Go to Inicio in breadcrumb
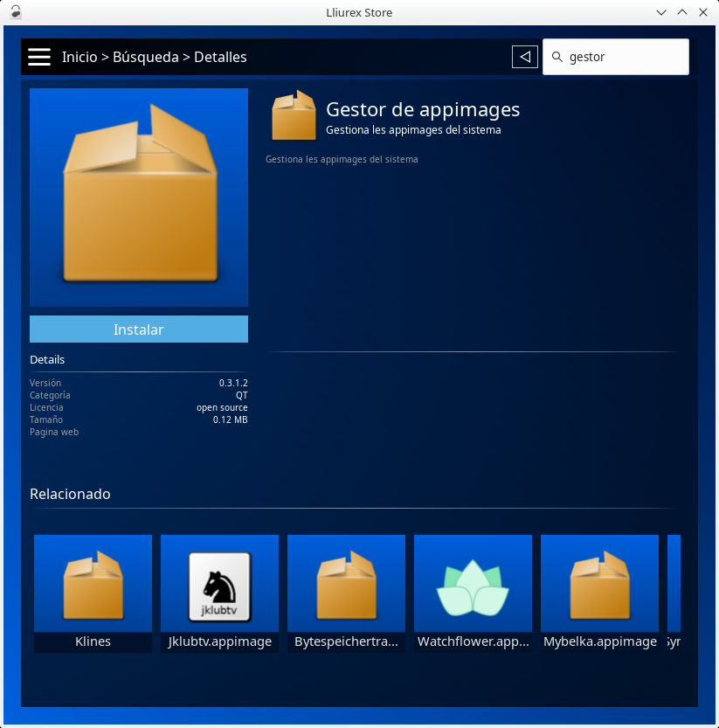 click(80, 57)
